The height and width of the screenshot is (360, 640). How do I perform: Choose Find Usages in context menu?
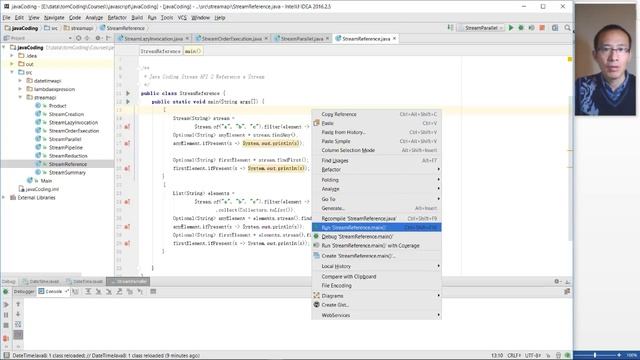376,161
